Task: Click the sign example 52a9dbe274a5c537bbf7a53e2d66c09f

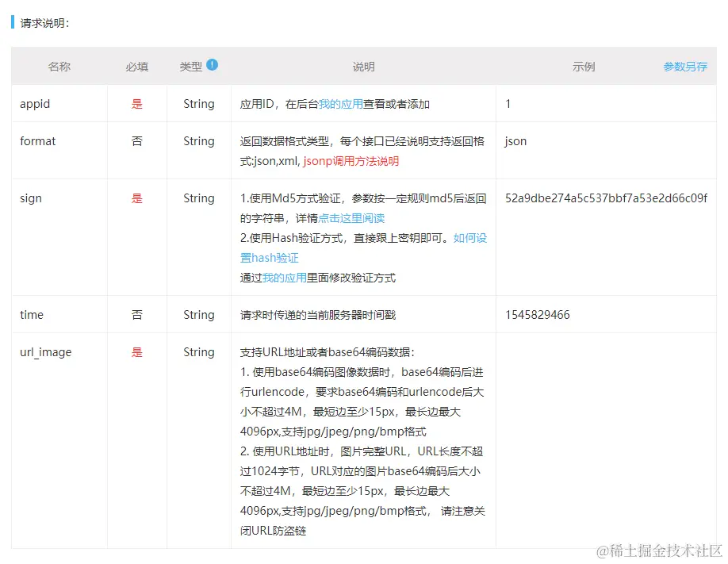Action: pos(607,198)
